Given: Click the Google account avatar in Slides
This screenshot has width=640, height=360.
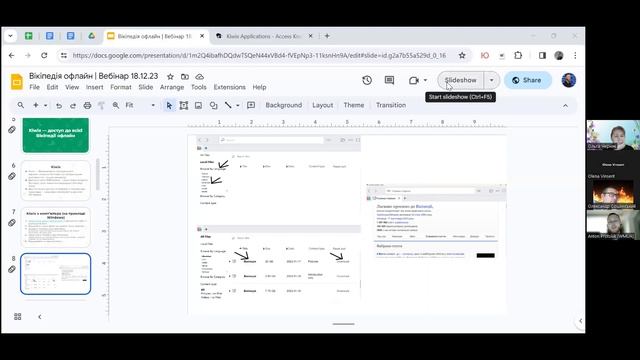Looking at the screenshot, I should coord(569,80).
